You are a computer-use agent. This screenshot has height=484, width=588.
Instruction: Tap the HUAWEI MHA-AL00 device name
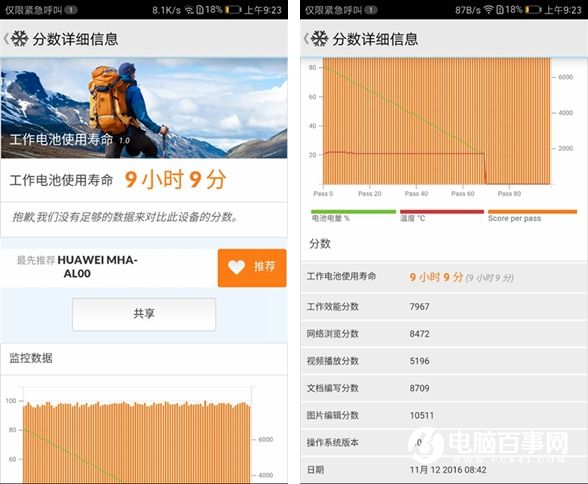click(98, 267)
